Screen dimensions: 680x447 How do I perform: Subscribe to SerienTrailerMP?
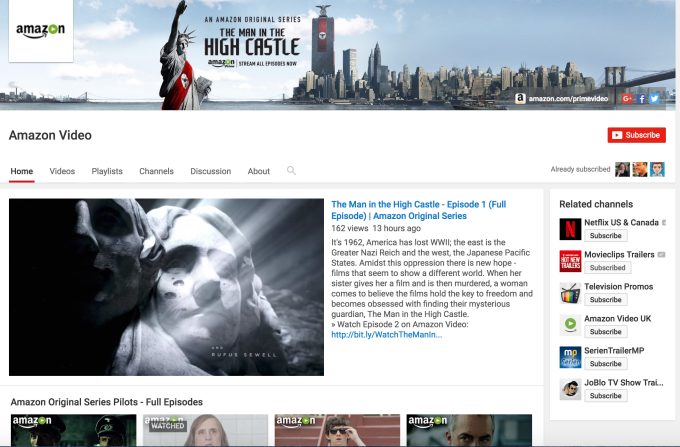point(605,364)
